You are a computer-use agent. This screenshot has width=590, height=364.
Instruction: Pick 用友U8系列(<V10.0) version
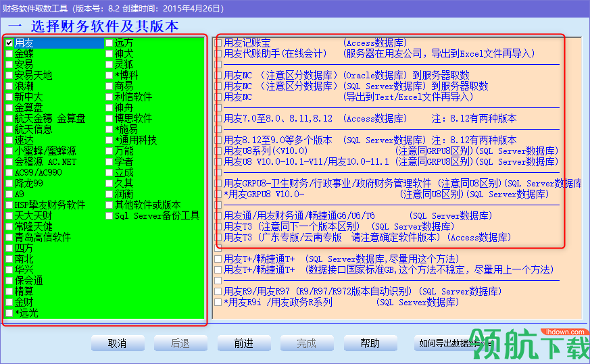pos(218,151)
